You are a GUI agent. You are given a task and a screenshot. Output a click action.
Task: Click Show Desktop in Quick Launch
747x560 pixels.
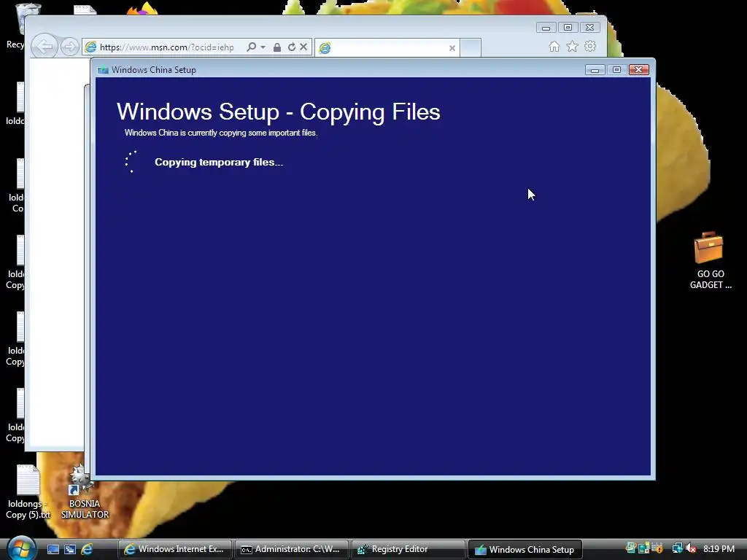click(53, 549)
